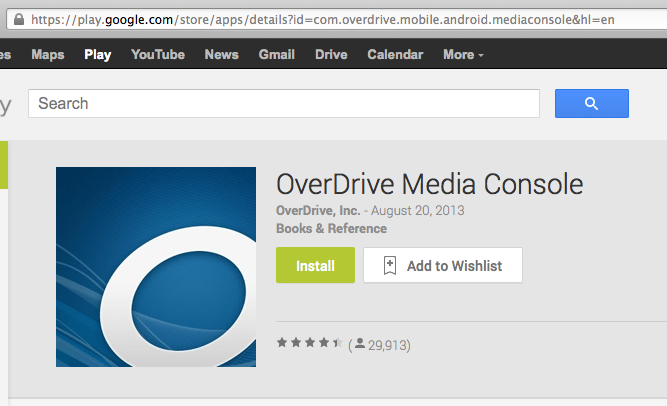Click the Add to Wishlist button
Viewport: 667px width, 406px height.
[x=443, y=265]
